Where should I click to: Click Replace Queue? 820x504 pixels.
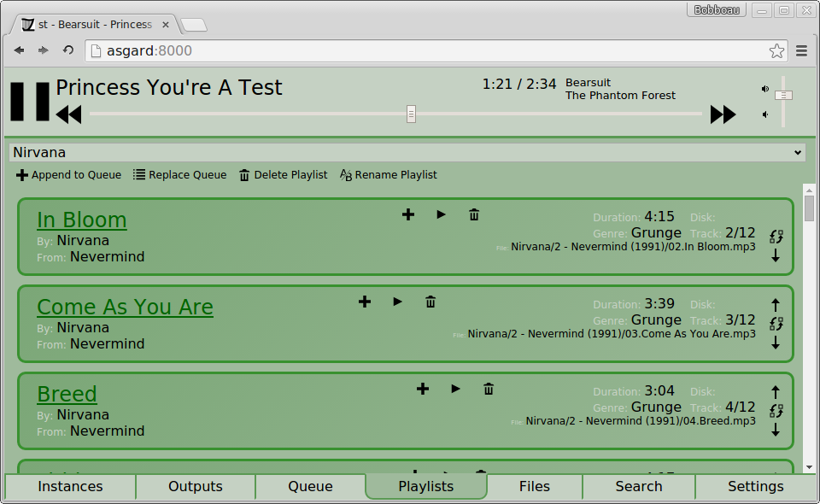click(x=180, y=175)
